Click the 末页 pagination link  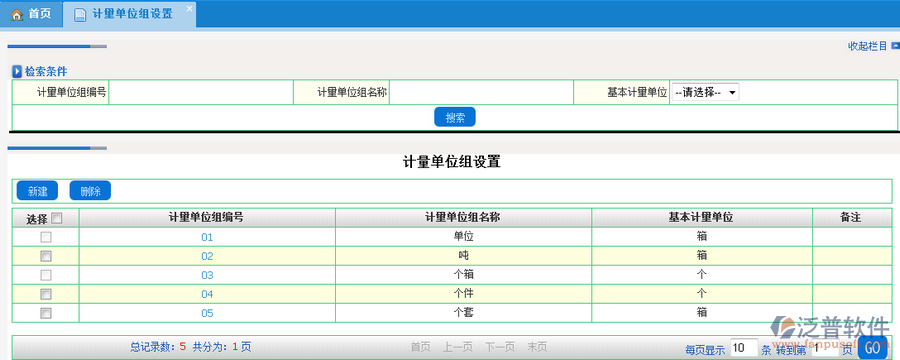coord(537,347)
